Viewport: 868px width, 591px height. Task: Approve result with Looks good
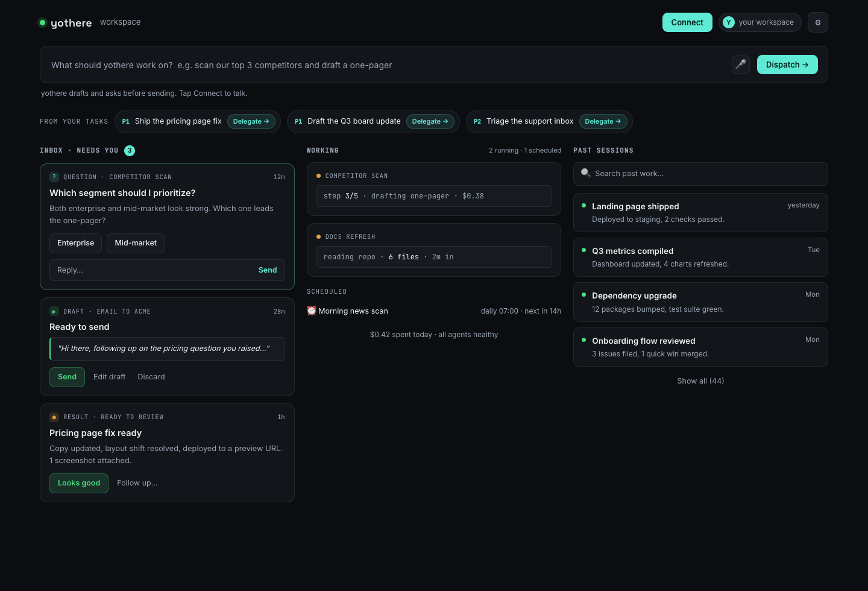point(79,483)
